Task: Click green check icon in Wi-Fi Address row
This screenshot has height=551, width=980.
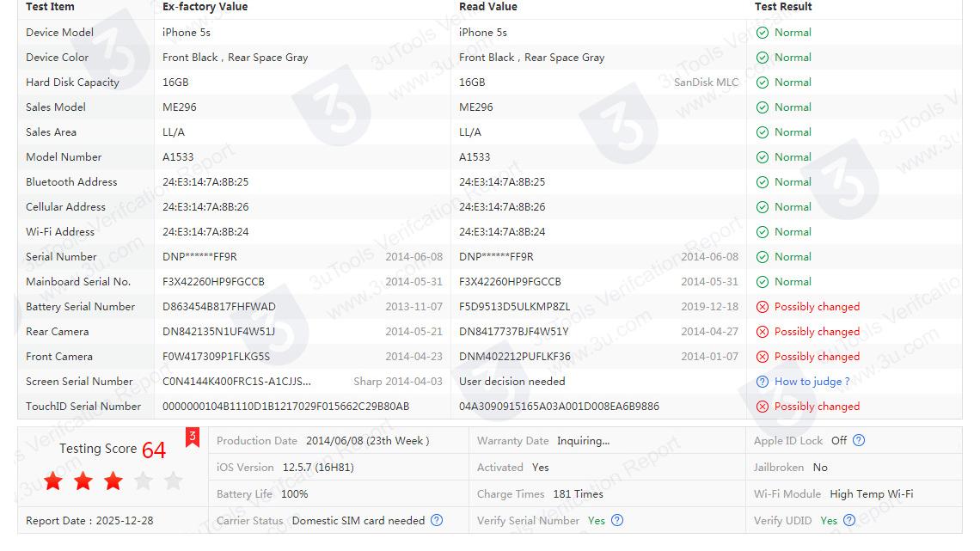Action: click(x=762, y=232)
